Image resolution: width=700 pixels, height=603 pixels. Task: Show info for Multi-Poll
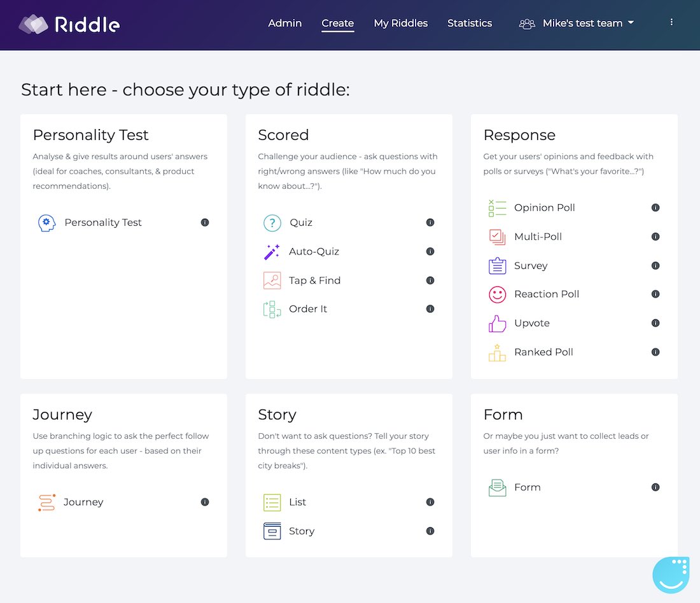(x=655, y=237)
